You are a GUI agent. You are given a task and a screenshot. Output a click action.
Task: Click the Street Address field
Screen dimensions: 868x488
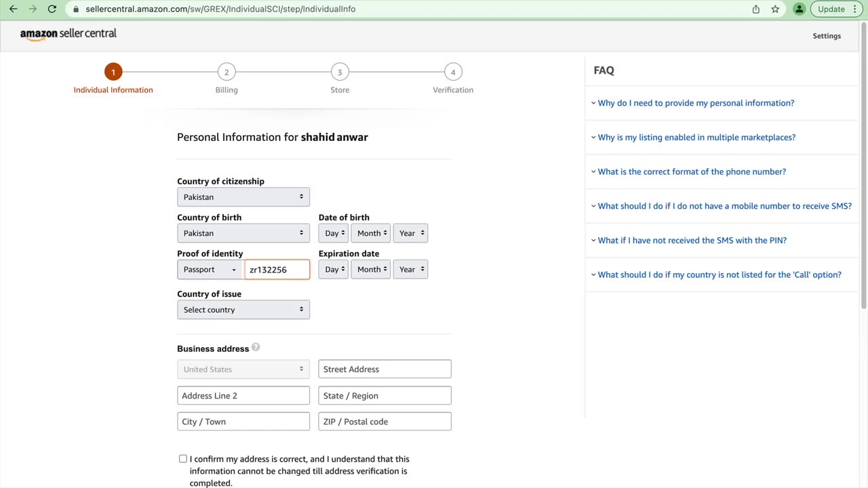click(x=384, y=369)
